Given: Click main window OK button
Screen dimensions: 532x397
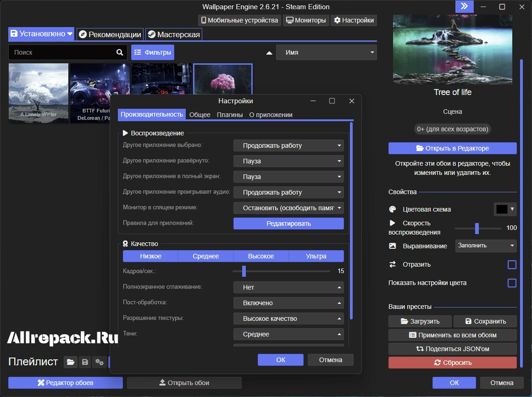Looking at the screenshot, I should (x=454, y=383).
